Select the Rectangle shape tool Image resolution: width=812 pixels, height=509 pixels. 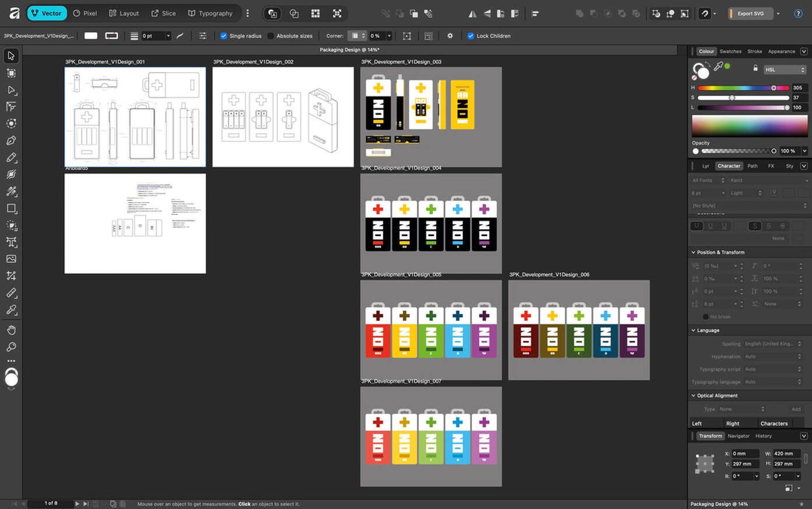pyautogui.click(x=11, y=208)
